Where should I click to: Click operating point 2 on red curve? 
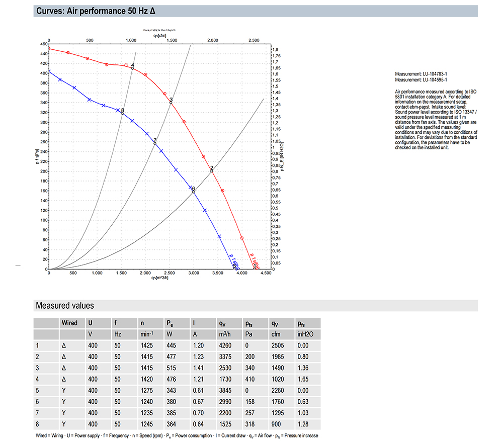[x=212, y=171]
